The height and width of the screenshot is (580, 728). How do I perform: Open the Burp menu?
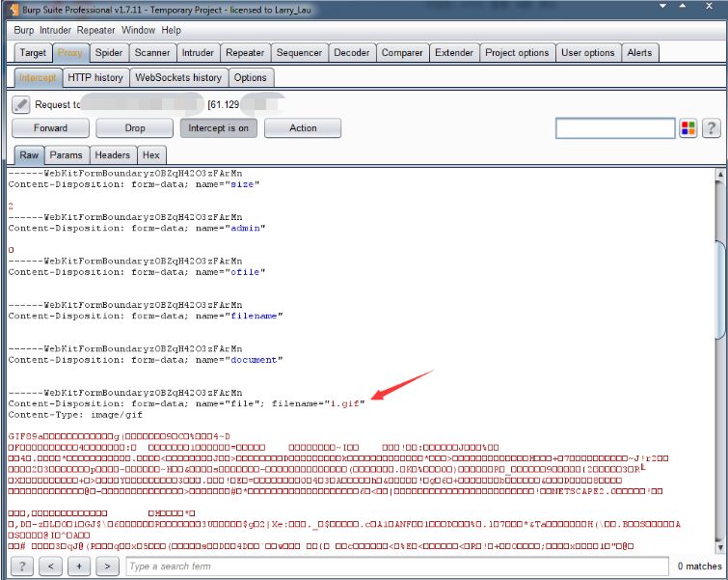pyautogui.click(x=24, y=30)
